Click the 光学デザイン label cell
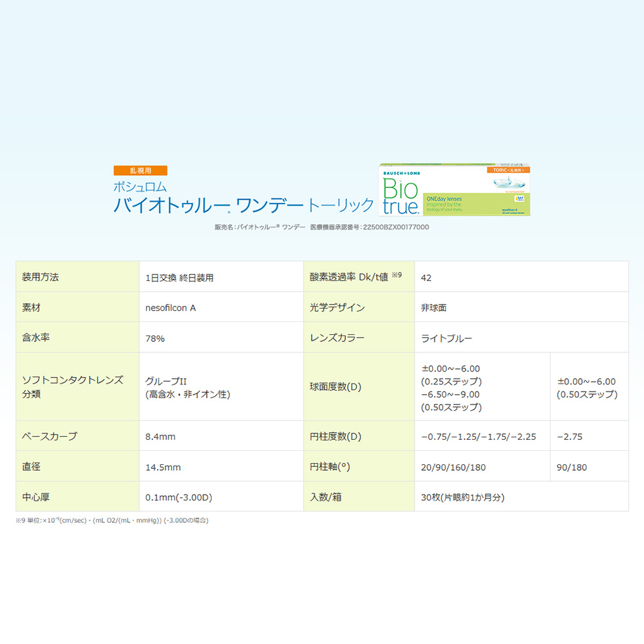Screen dimensions: 644x644 click(359, 307)
